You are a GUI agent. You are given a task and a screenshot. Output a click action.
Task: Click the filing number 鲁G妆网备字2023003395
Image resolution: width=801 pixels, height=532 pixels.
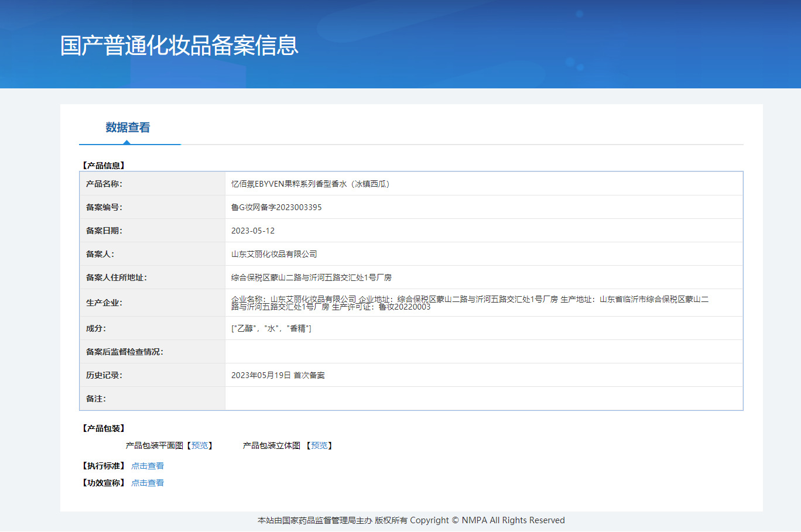[x=276, y=207]
